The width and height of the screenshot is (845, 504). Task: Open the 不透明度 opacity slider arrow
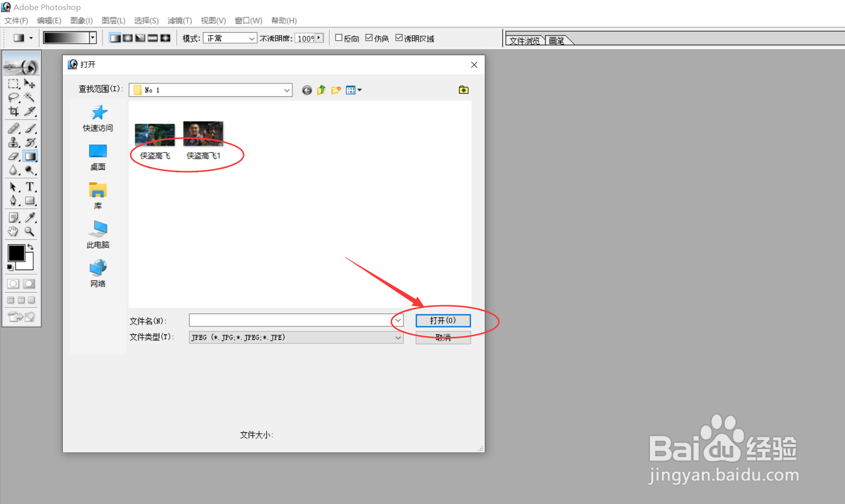tap(319, 38)
